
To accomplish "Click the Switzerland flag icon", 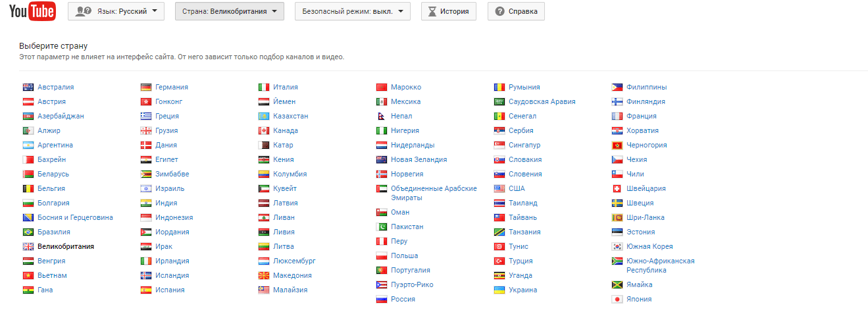I will coord(617,188).
